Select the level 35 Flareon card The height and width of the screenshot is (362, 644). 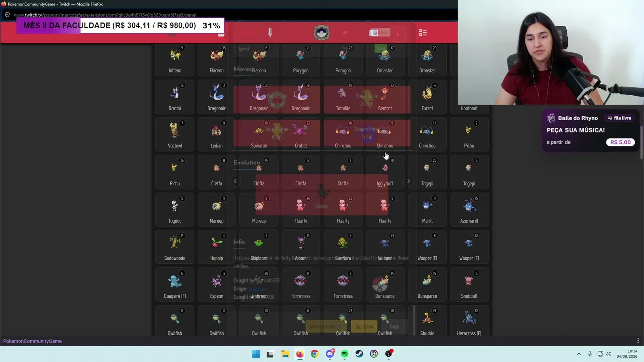pyautogui.click(x=217, y=60)
